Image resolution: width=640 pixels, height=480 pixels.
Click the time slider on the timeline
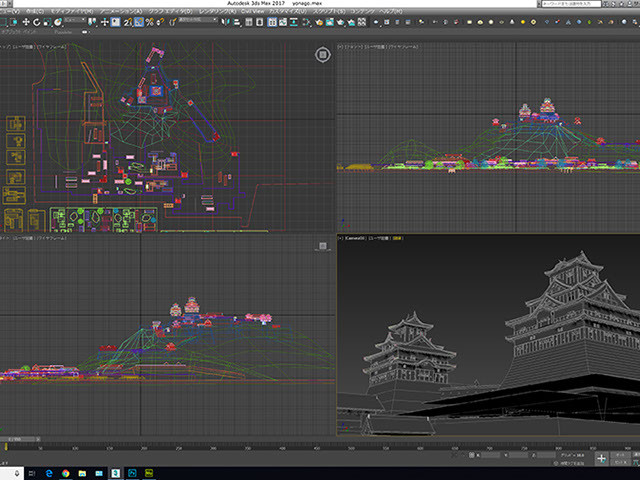click(20, 438)
